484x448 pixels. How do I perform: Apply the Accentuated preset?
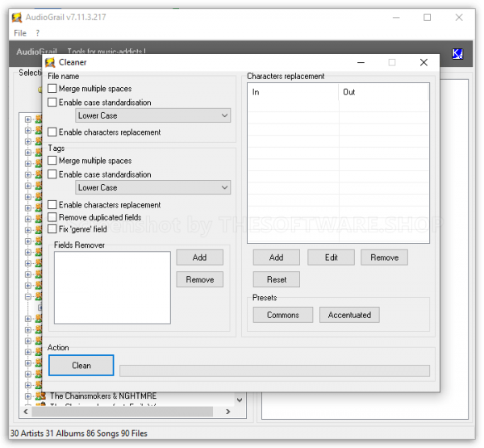[349, 315]
